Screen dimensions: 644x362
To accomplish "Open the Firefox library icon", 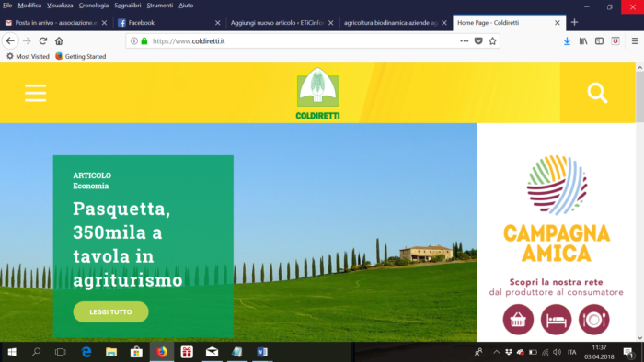I will click(x=583, y=41).
